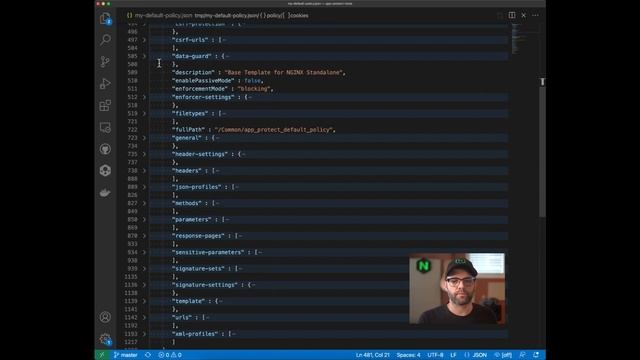
Task: Click the remote window indicator in status bar
Action: click(x=102, y=355)
